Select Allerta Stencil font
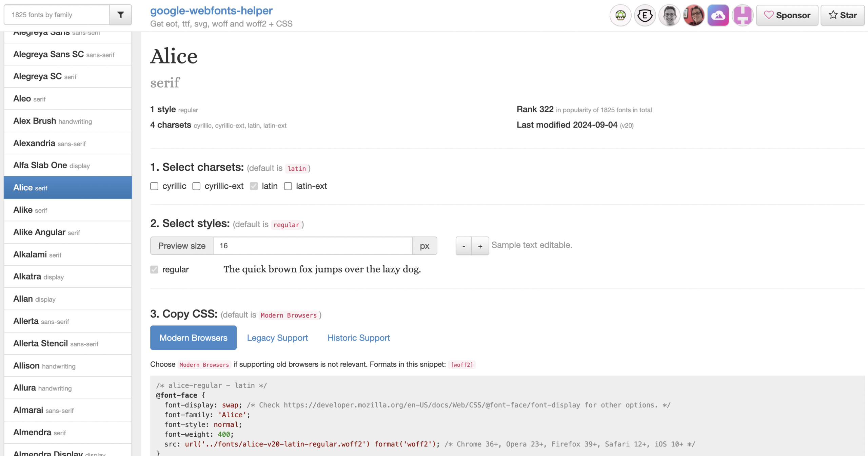Image resolution: width=868 pixels, height=456 pixels. 68,343
